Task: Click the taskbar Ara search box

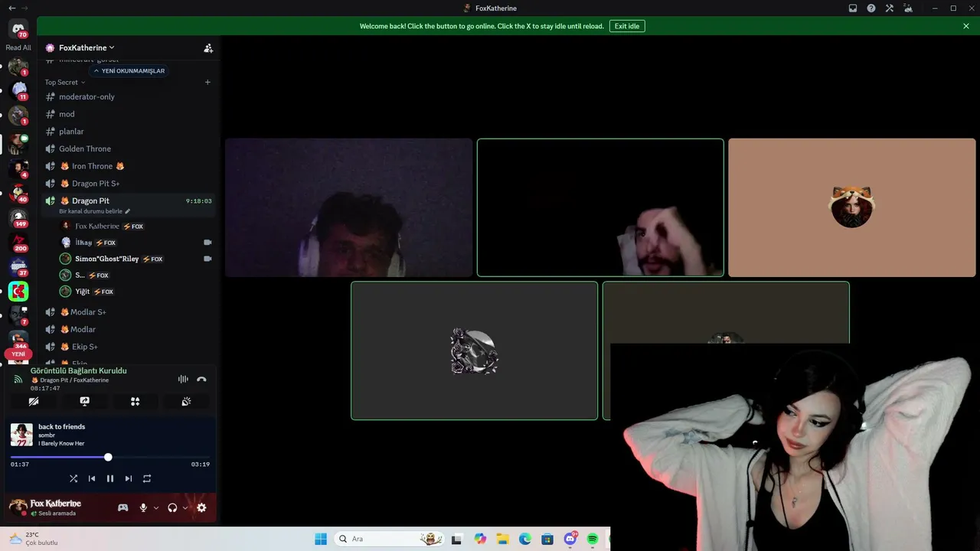Action: click(x=390, y=539)
